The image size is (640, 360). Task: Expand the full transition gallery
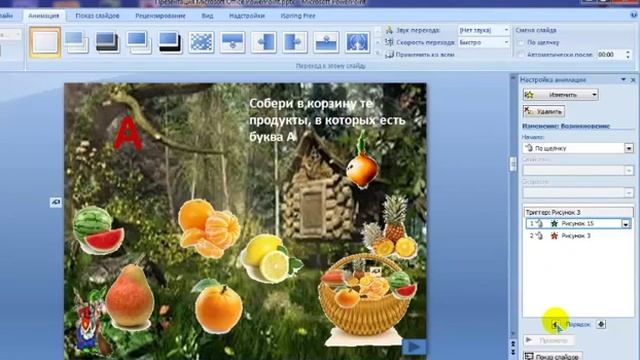coord(378,54)
